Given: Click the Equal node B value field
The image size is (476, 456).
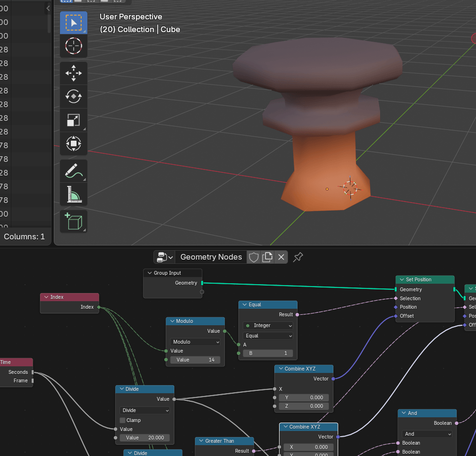Looking at the screenshot, I should tap(268, 353).
